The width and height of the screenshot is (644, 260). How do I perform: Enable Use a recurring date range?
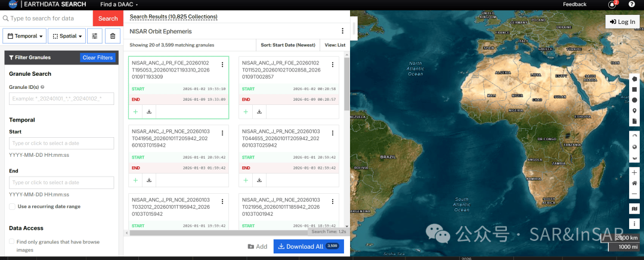tap(13, 206)
